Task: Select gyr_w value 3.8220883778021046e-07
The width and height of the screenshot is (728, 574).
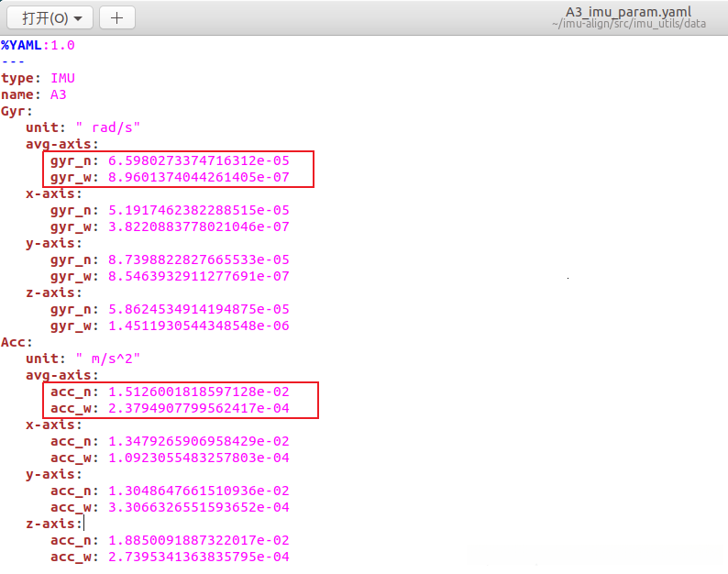Action: [199, 226]
